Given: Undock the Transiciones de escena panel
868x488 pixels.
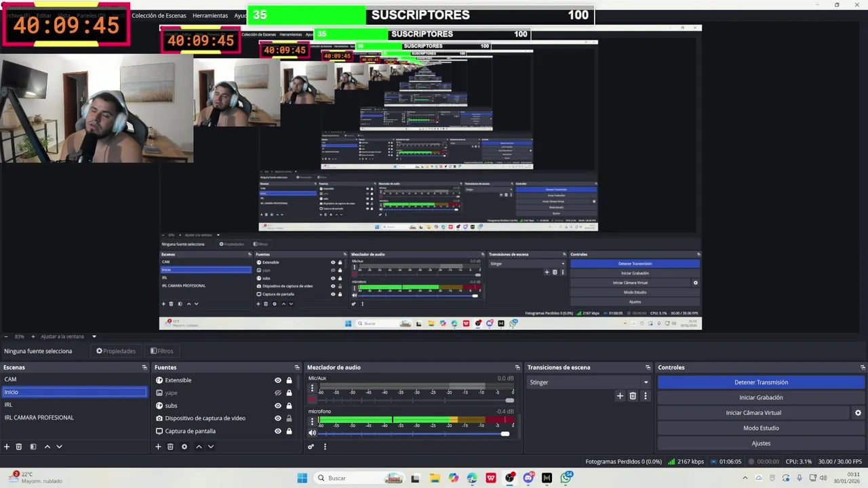Looking at the screenshot, I should (x=650, y=367).
